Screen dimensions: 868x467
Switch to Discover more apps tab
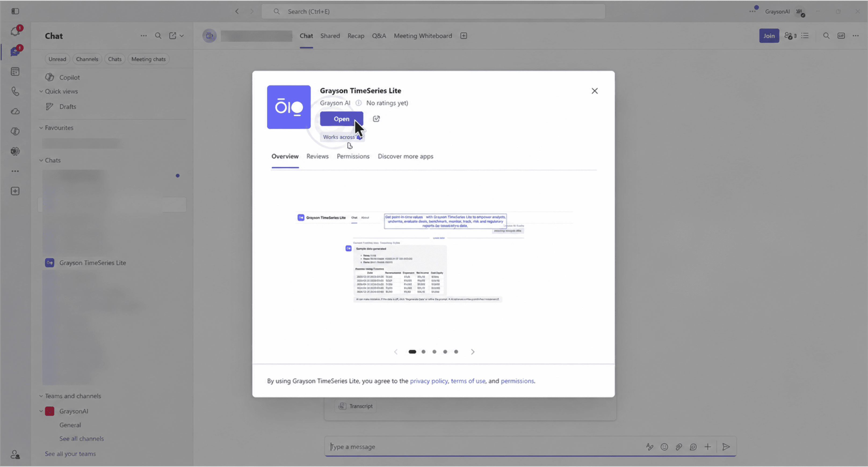pyautogui.click(x=405, y=156)
